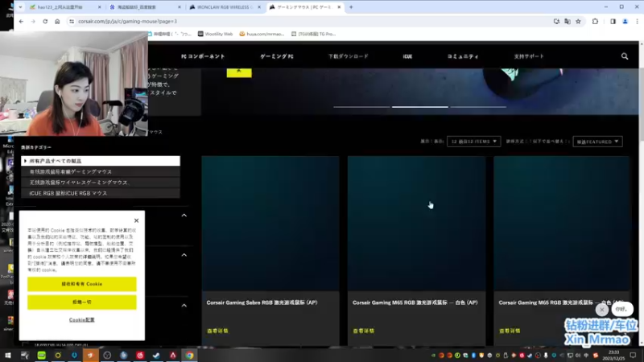Open the taskbar clock showing 23:33
644x362 pixels.
click(613, 355)
